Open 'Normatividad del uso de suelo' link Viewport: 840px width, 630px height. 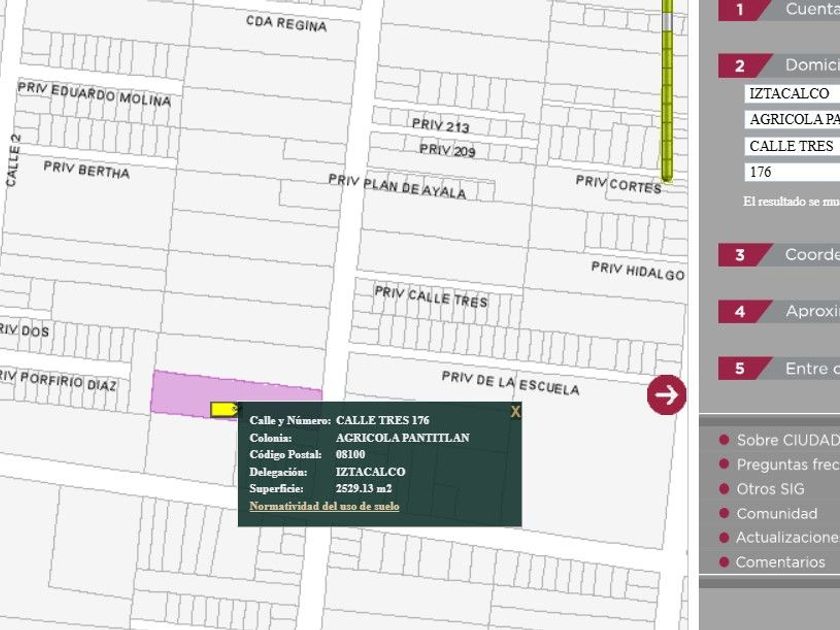pos(324,506)
